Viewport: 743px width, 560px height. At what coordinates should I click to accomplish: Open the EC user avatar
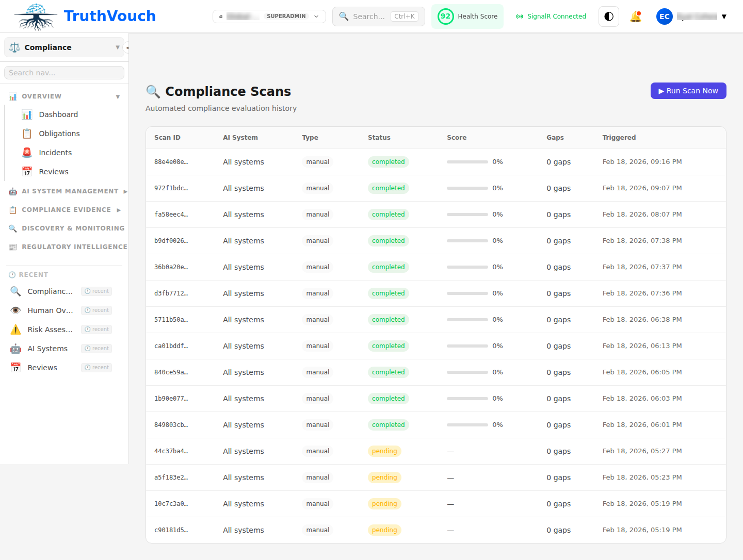664,16
